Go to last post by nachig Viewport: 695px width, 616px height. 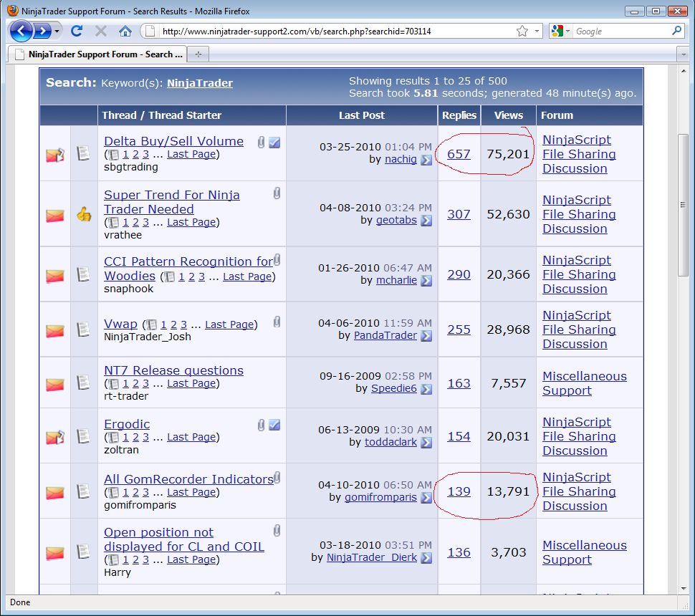tap(426, 160)
